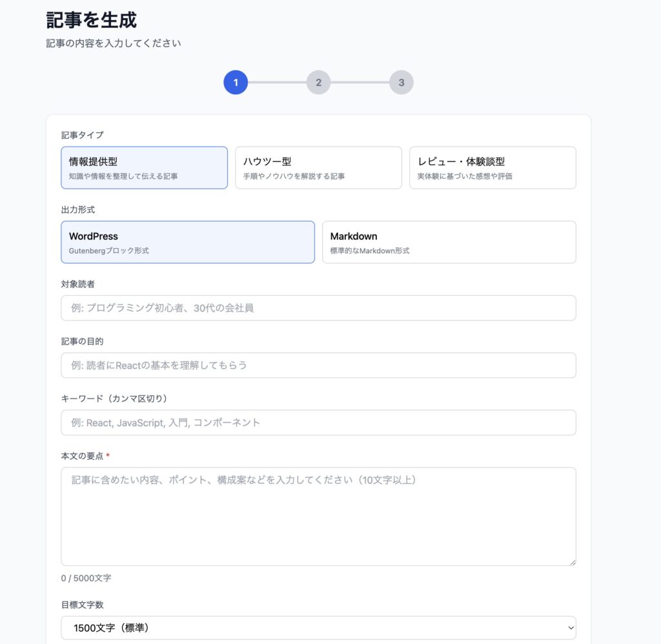Screen dimensions: 661x644
Task: Click the キーワード input field
Action: click(318, 422)
